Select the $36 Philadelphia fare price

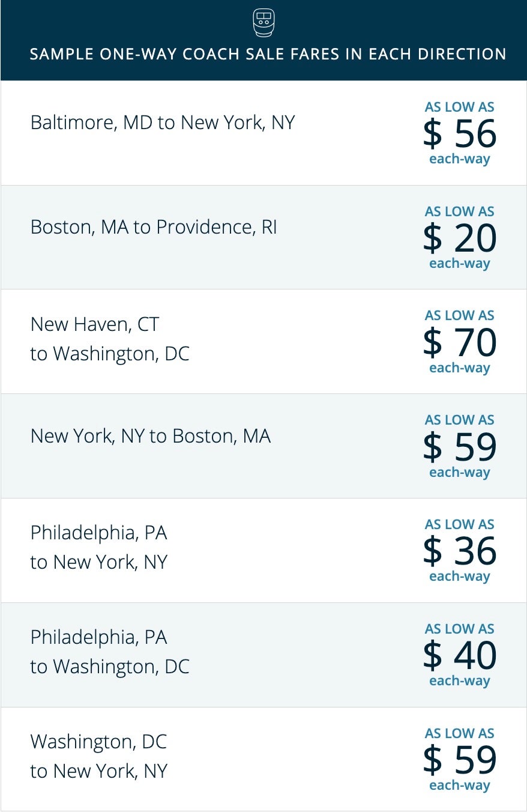pos(460,551)
